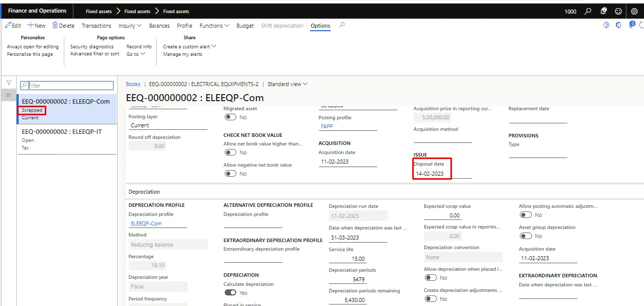Select the EEQ-000000002 : ELEEQP-IT list entry
This screenshot has height=306, width=644.
pos(67,139)
